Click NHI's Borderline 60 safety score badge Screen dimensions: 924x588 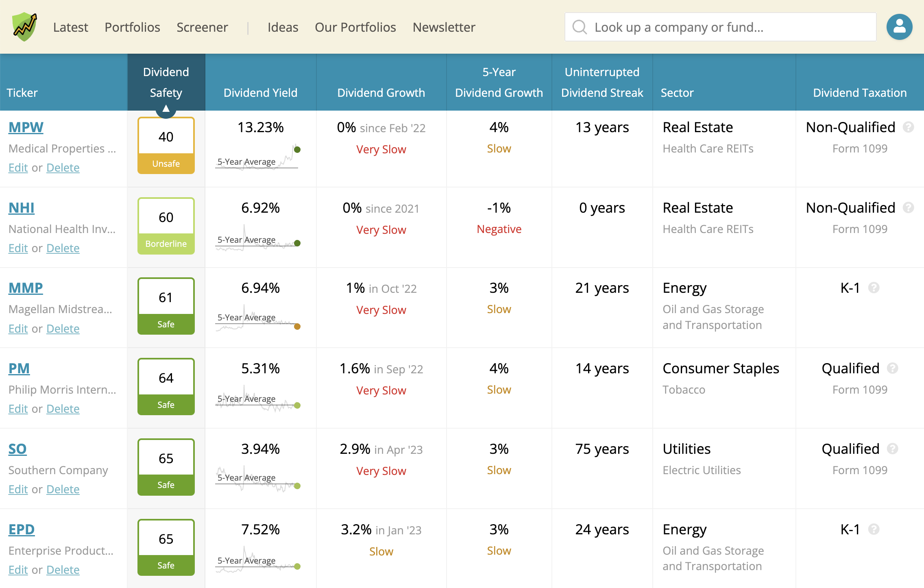[166, 225]
